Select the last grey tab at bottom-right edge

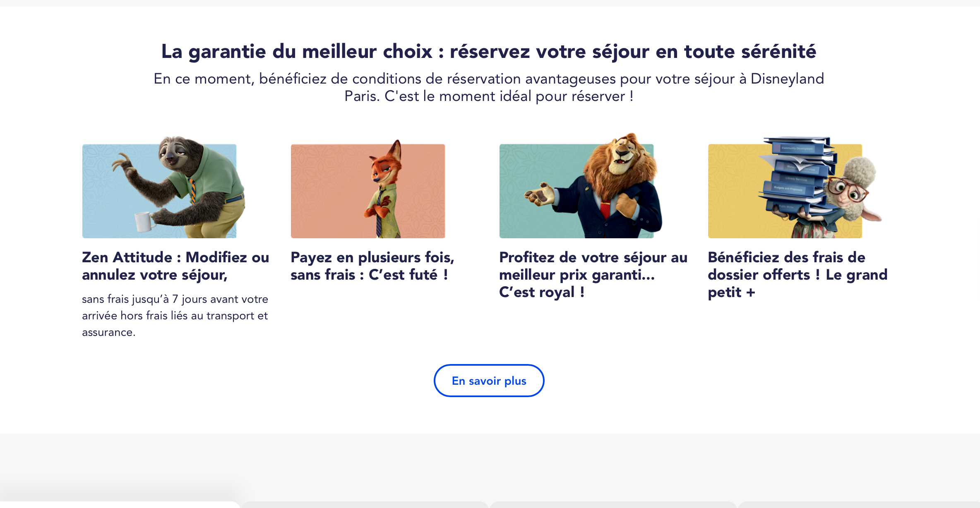[859, 505]
